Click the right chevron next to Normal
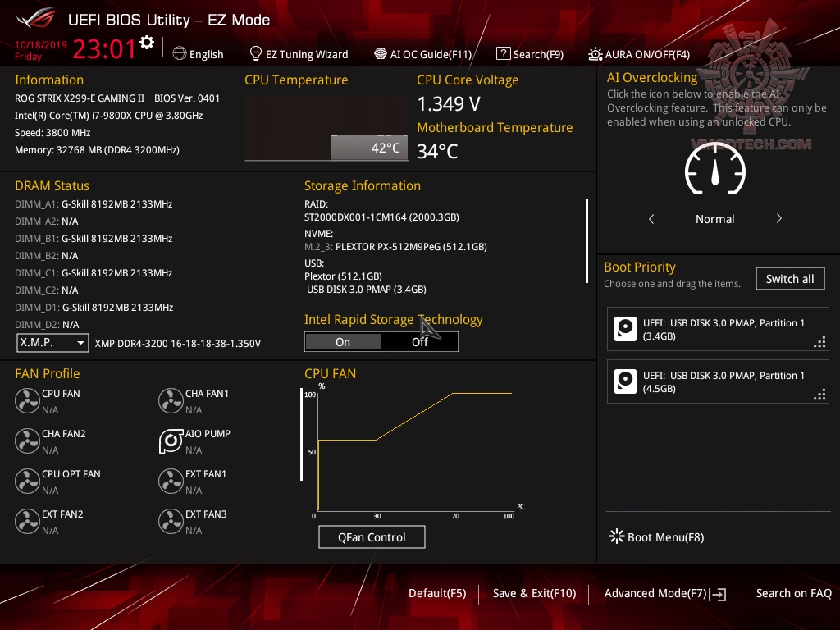This screenshot has width=840, height=630. 778,219
